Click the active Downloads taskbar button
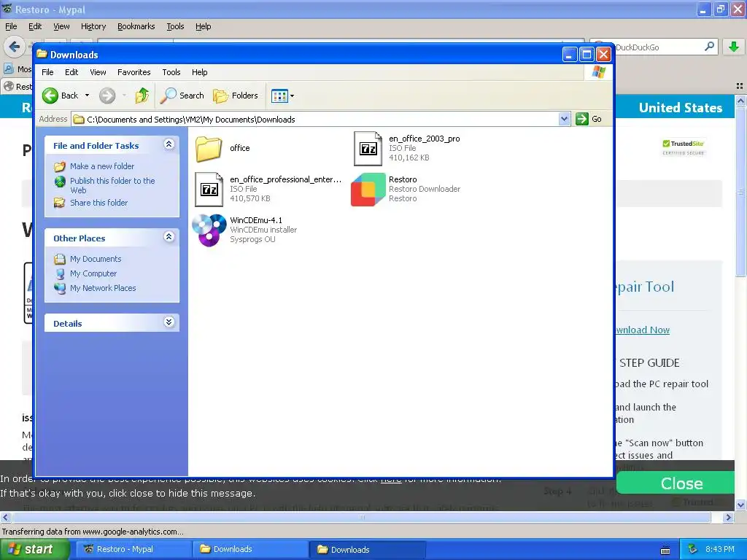This screenshot has width=747, height=560. pos(367,550)
